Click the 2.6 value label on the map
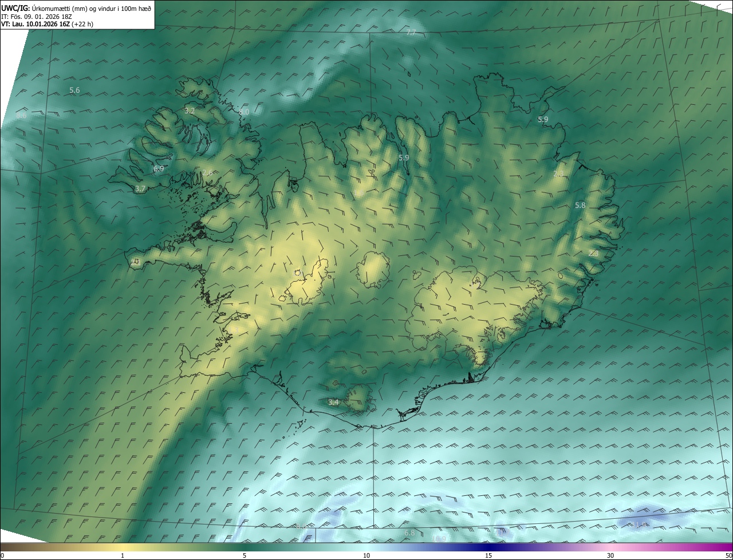 pos(207,172)
